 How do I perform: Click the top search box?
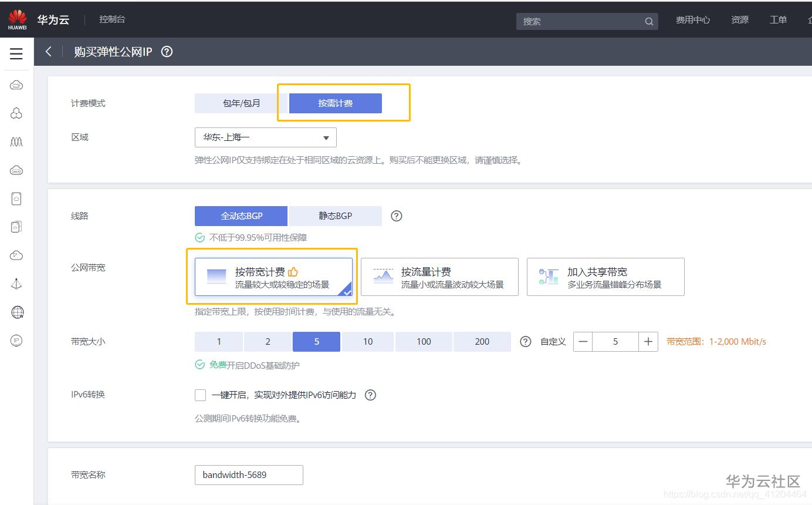click(x=587, y=21)
